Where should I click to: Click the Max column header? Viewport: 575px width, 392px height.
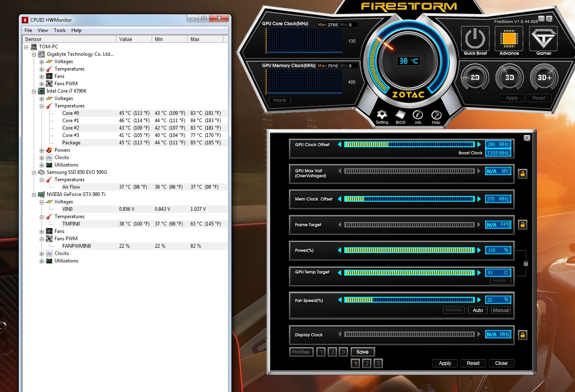click(x=205, y=39)
